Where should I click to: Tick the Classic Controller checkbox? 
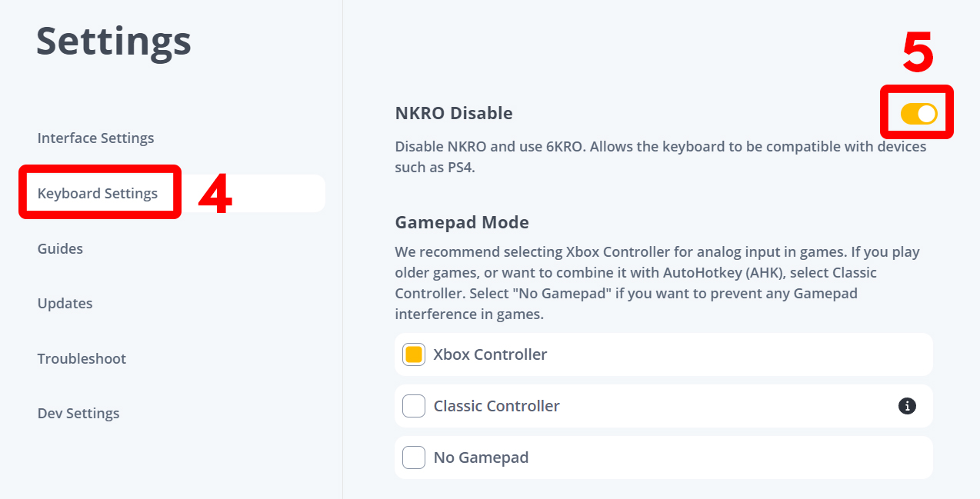click(x=414, y=406)
